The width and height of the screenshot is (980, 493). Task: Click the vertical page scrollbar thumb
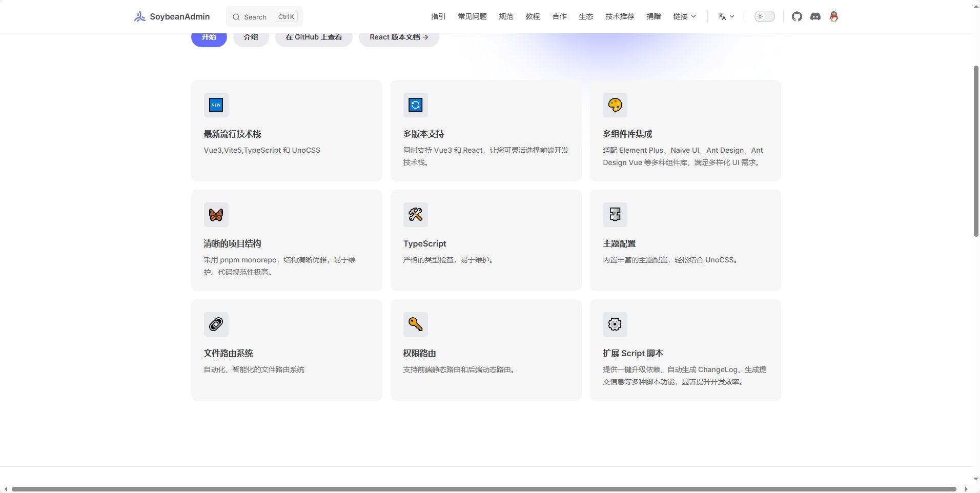point(976,151)
